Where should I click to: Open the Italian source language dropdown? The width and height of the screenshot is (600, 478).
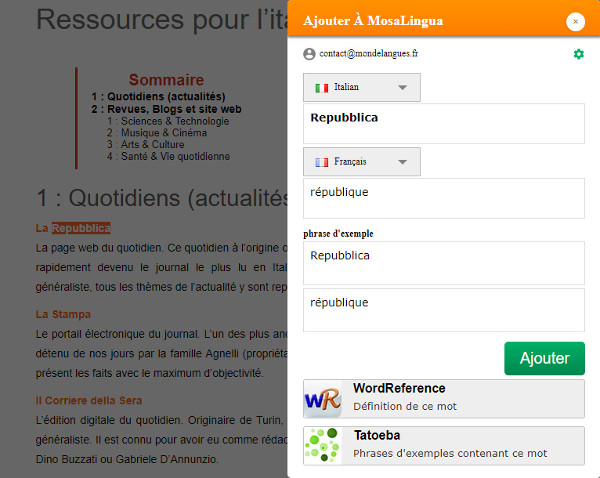coord(362,88)
